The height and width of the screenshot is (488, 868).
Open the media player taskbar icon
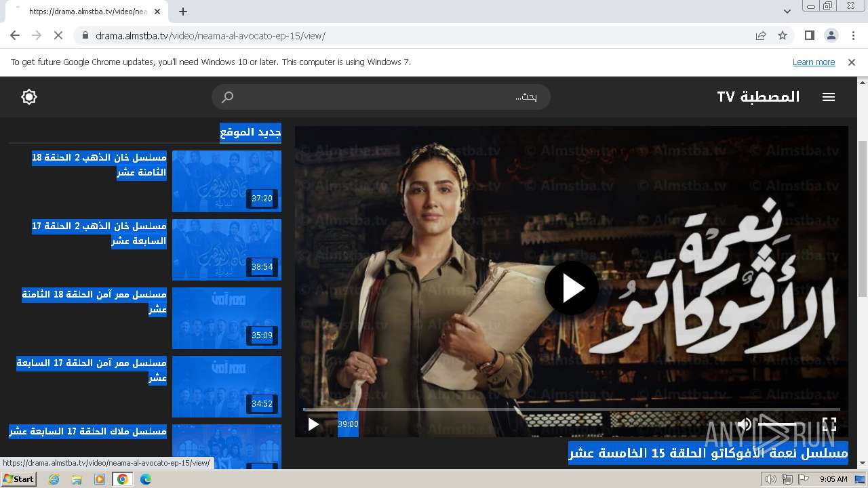(x=100, y=479)
